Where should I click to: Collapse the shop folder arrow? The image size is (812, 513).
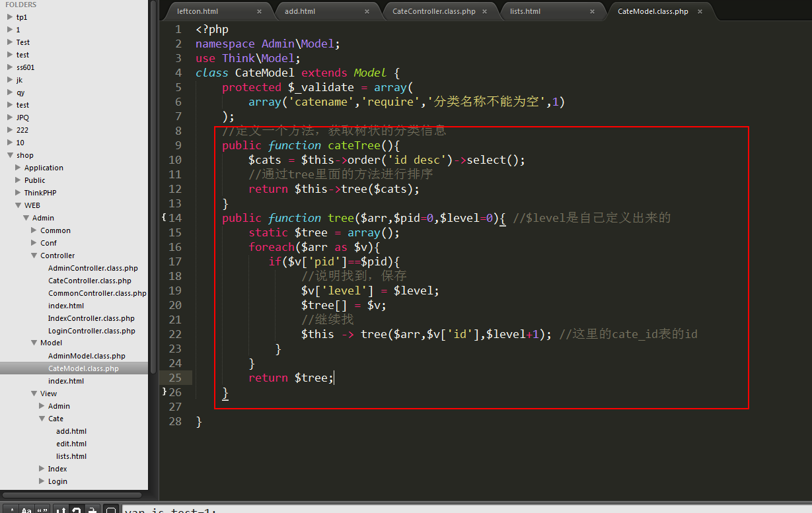tap(10, 155)
